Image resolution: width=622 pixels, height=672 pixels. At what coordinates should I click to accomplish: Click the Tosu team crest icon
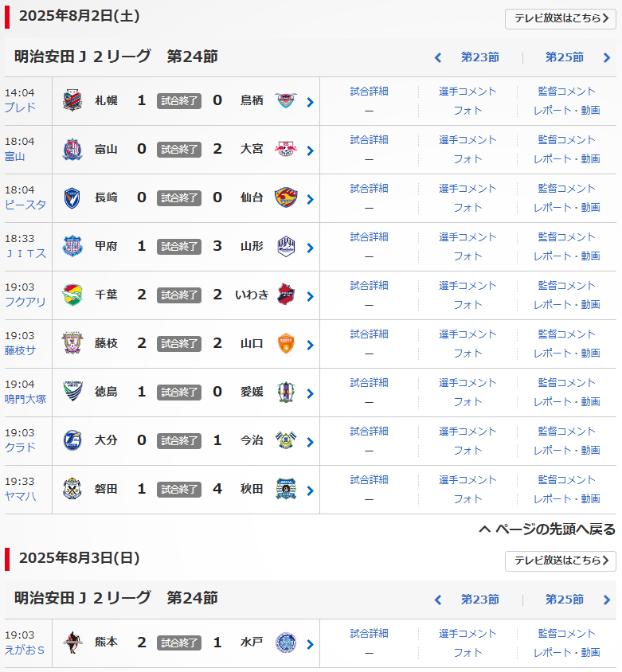285,100
